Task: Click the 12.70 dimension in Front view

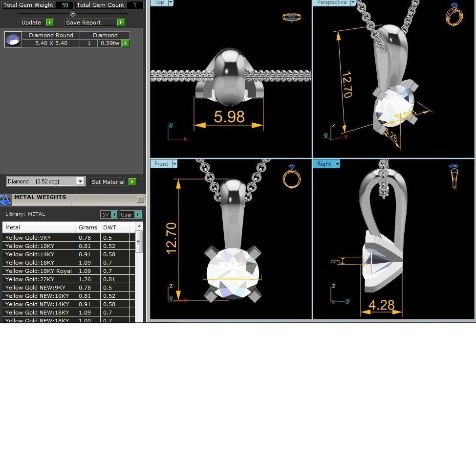Action: pos(172,238)
